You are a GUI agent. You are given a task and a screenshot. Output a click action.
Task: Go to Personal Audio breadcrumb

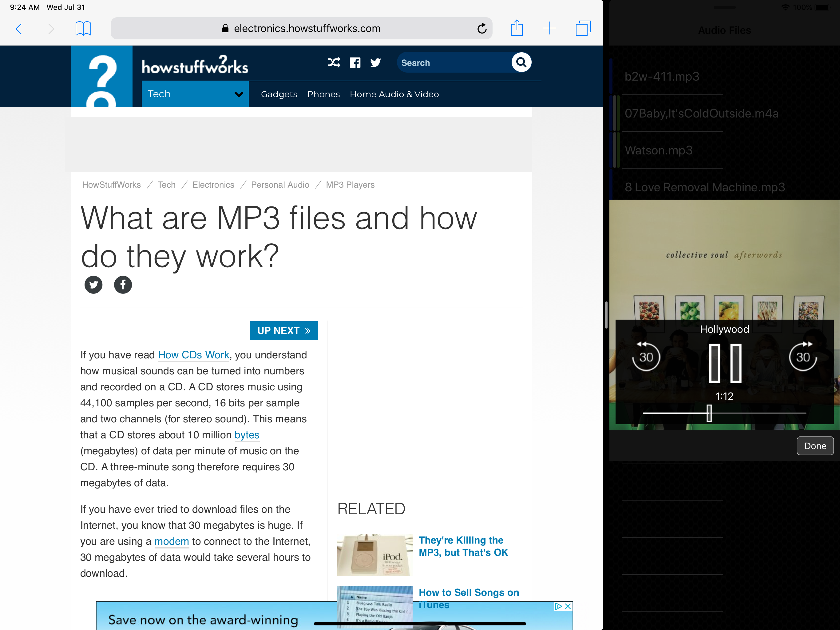coord(280,185)
